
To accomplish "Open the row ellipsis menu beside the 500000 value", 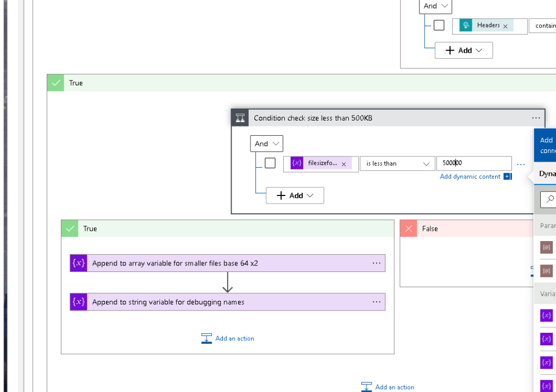I will click(x=521, y=165).
